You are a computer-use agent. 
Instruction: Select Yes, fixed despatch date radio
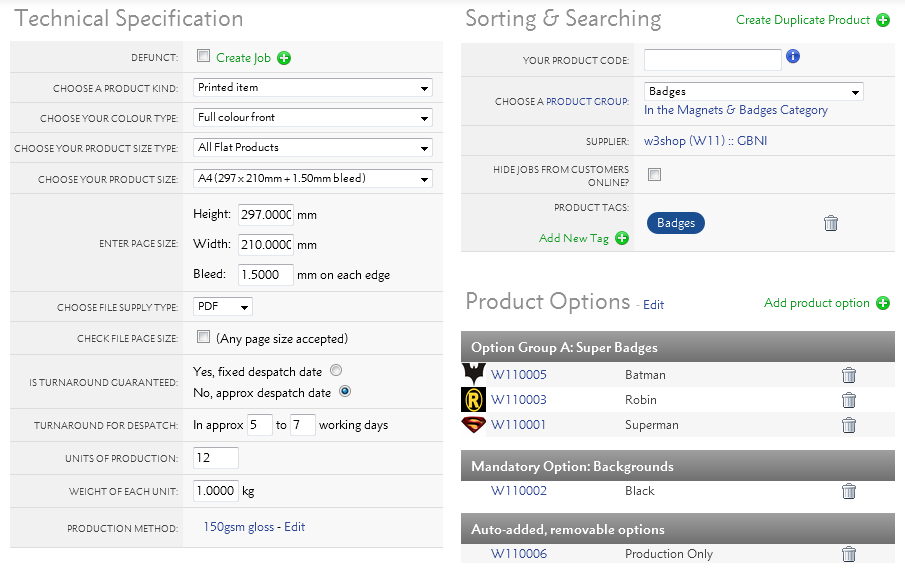336,370
